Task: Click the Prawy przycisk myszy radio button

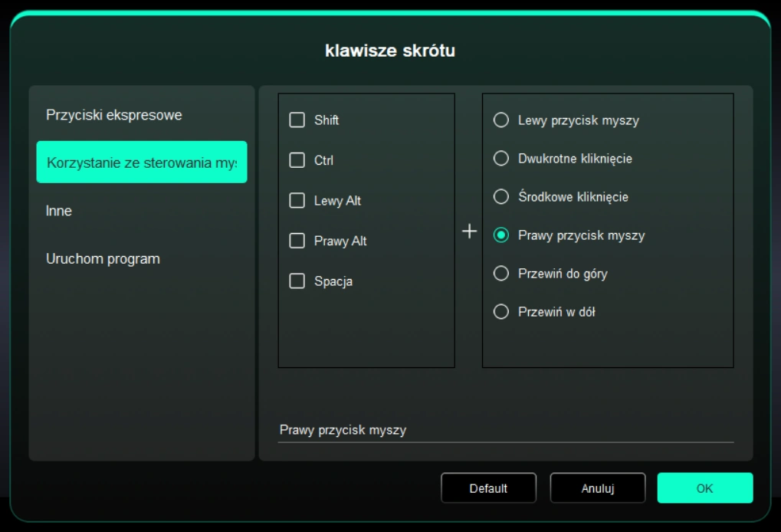Action: (501, 235)
